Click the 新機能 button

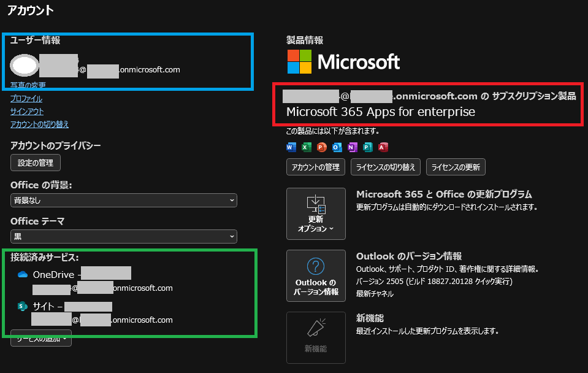pyautogui.click(x=316, y=337)
